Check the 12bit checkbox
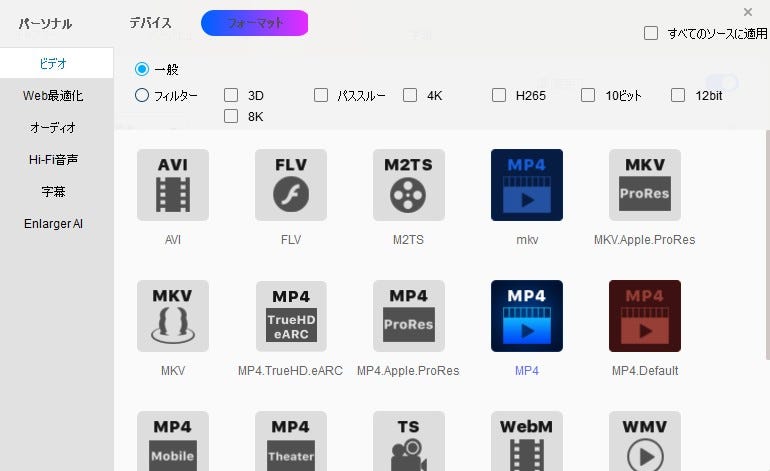Viewport: 770px width, 471px height. coord(678,95)
